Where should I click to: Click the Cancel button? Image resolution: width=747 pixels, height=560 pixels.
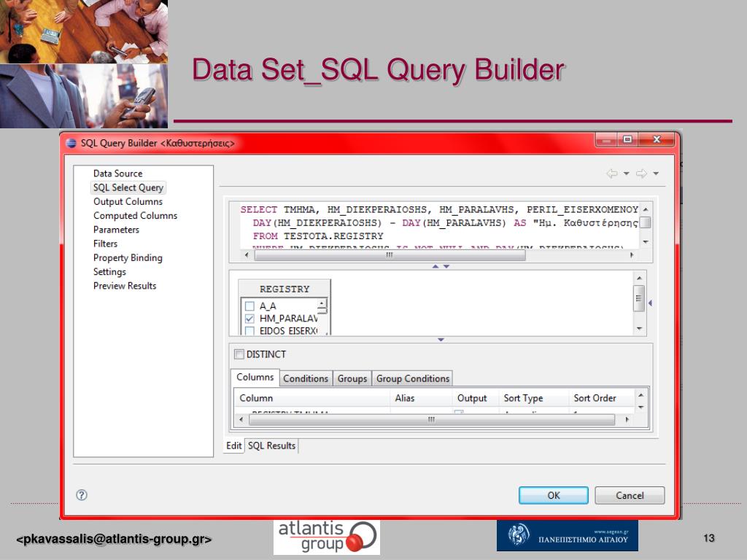pyautogui.click(x=630, y=495)
